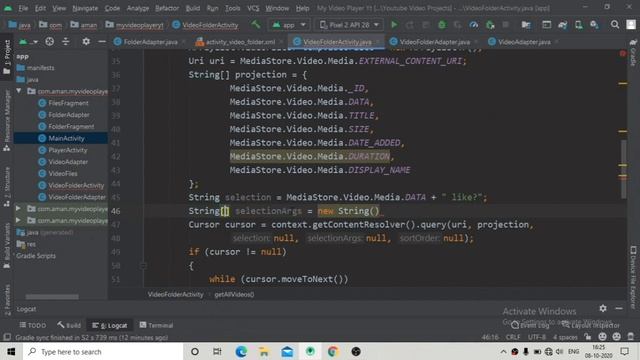Open the Navigate menu
Viewport: 640px width, 360px height.
85,8
